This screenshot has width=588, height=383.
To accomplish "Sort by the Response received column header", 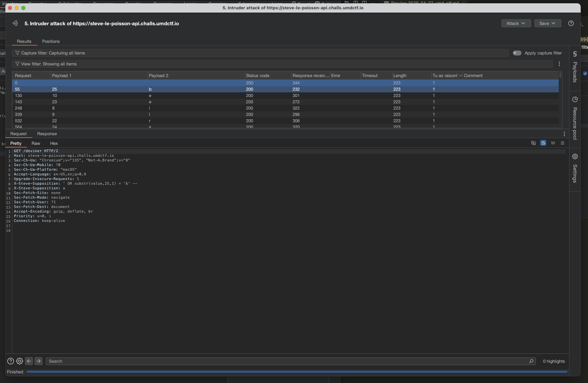I will pyautogui.click(x=310, y=76).
